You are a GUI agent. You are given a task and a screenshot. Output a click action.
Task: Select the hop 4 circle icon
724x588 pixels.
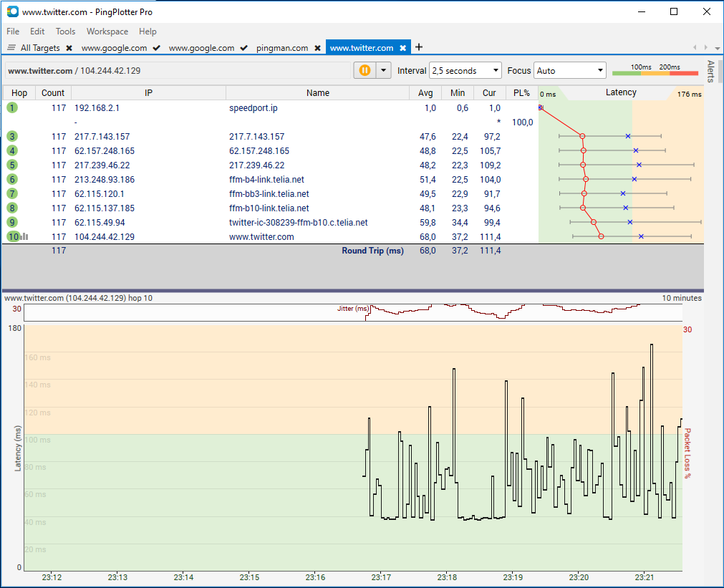12,150
